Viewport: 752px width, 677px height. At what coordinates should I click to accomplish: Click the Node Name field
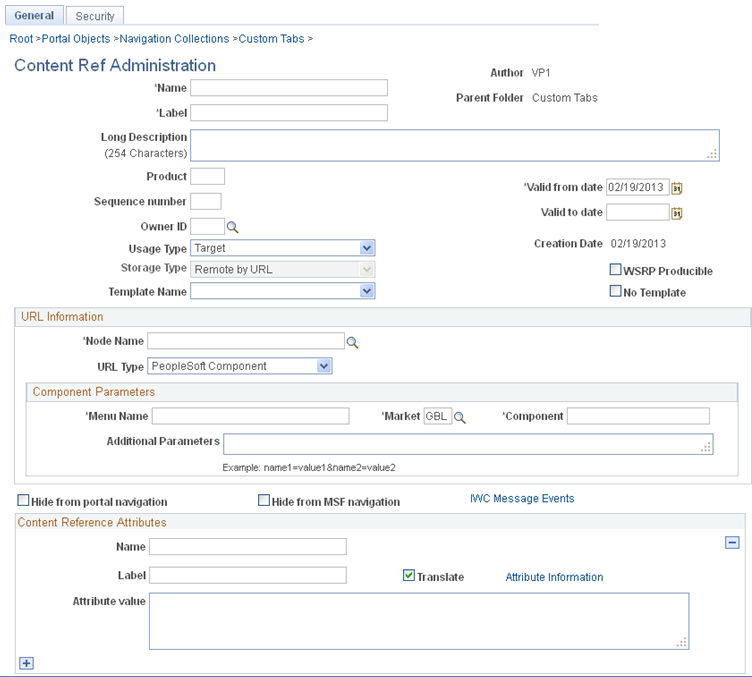tap(246, 341)
